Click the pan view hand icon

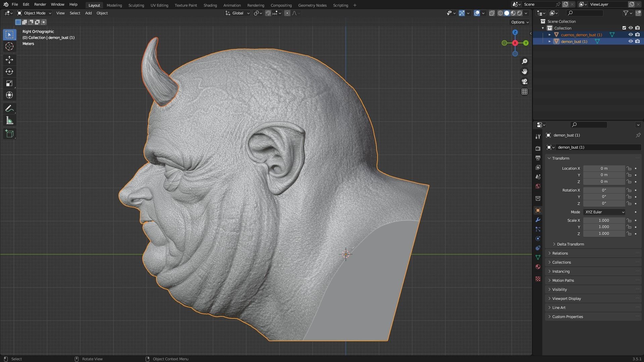[525, 71]
